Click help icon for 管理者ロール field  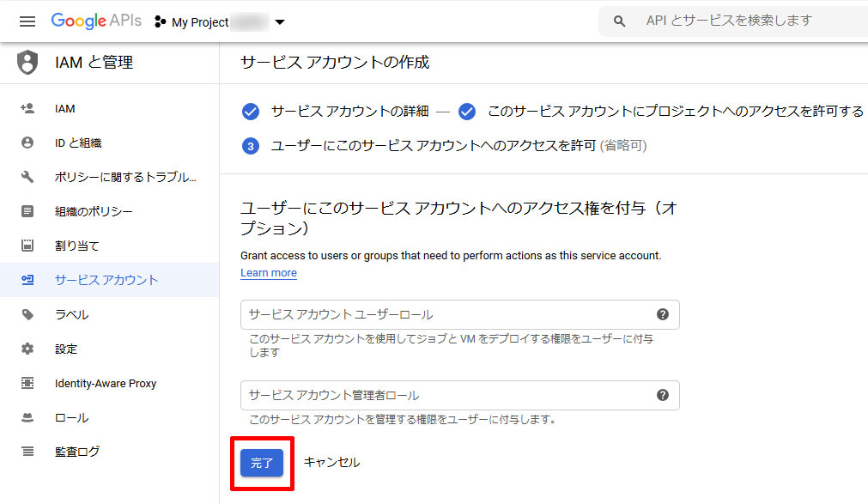[663, 396]
